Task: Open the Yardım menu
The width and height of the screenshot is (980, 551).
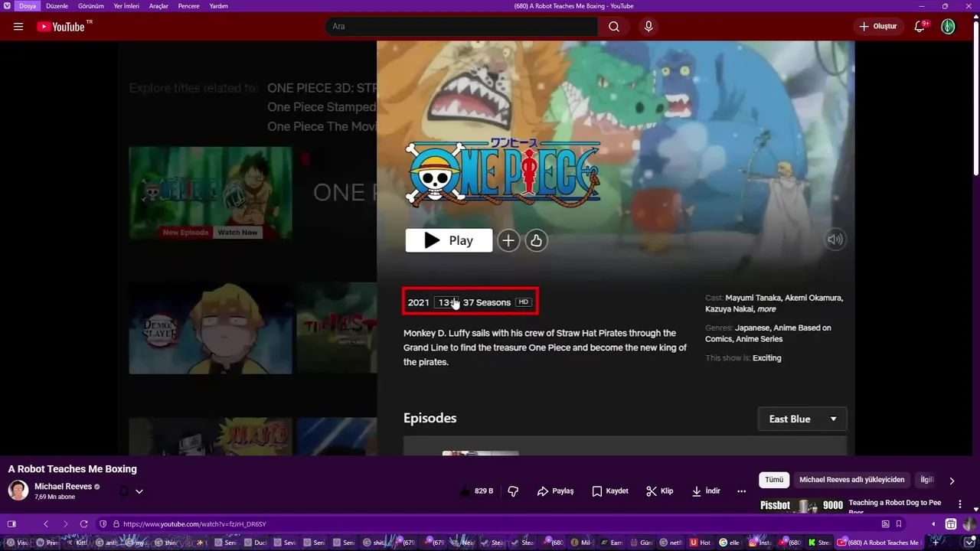Action: point(219,6)
